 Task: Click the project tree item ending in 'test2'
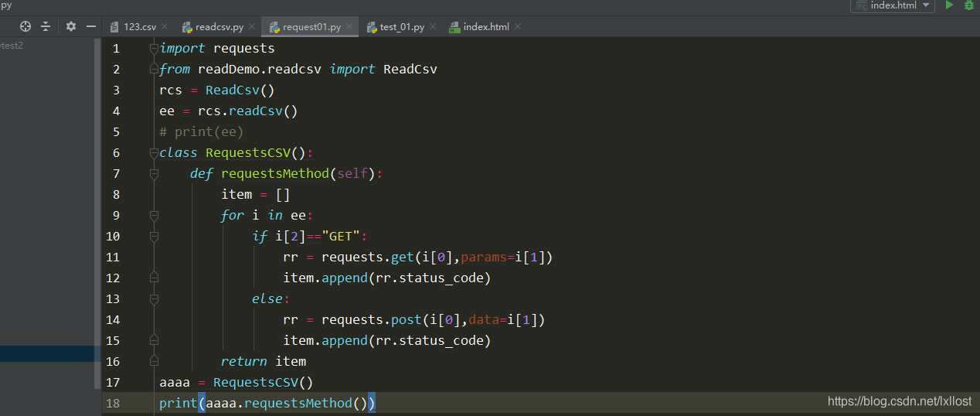(x=12, y=46)
